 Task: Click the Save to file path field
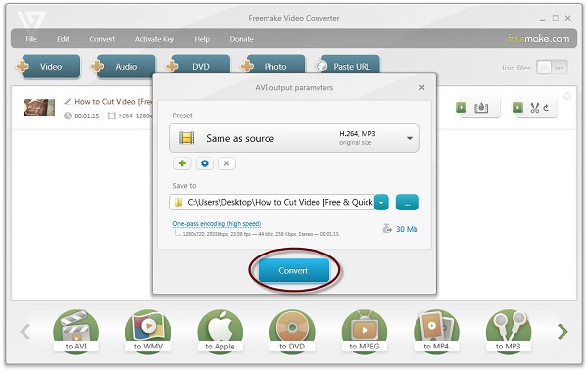(272, 203)
